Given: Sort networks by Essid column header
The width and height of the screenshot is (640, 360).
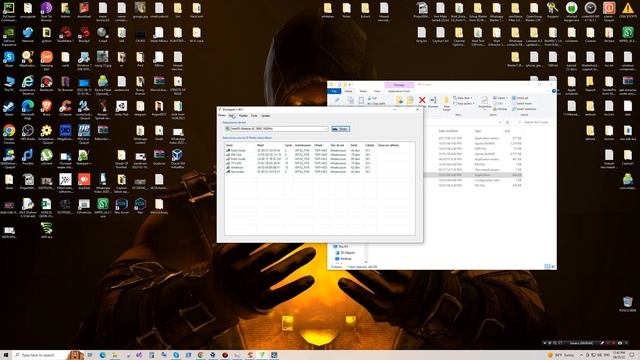Looking at the screenshot, I should (x=229, y=145).
